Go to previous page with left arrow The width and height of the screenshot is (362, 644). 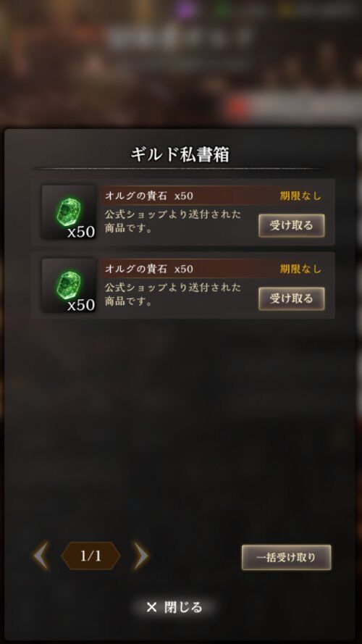(41, 556)
